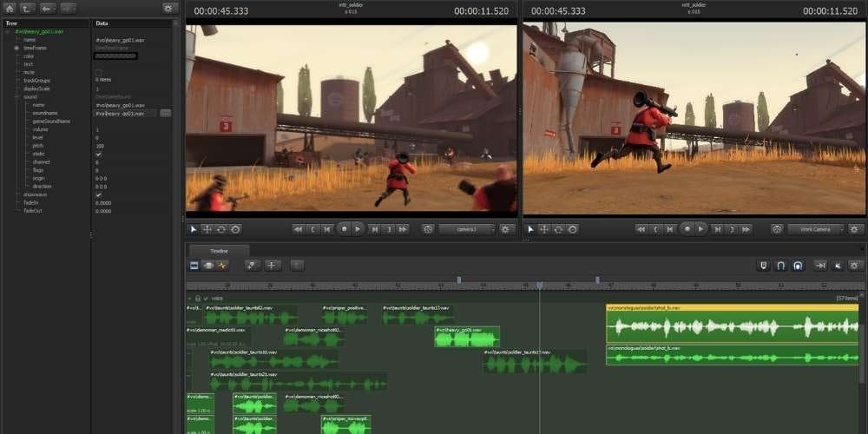The height and width of the screenshot is (434, 868).
Task: Step forward one frame in secondary viewport
Action: click(x=718, y=229)
